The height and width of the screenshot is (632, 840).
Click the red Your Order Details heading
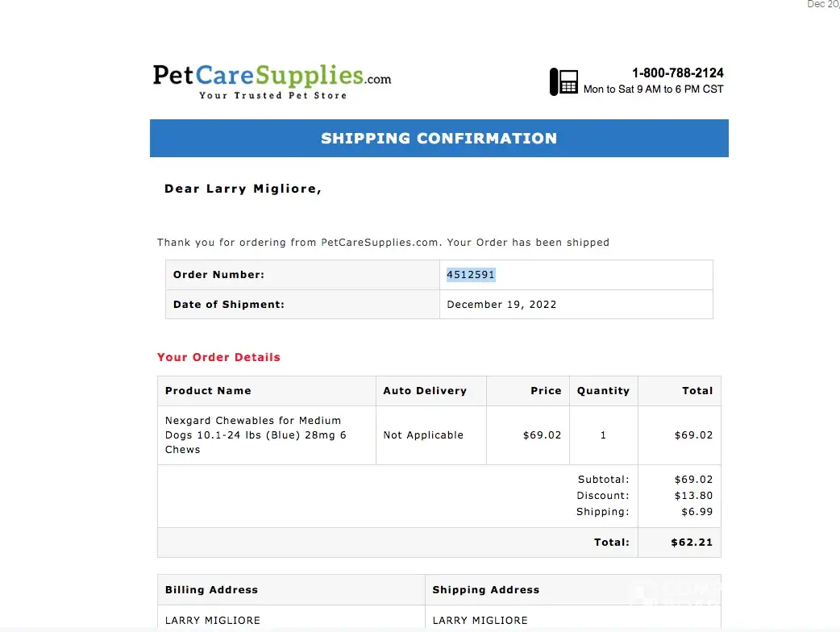pyautogui.click(x=218, y=357)
